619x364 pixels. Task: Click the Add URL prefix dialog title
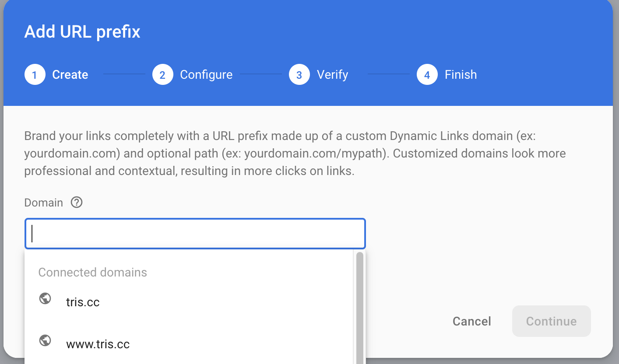click(82, 31)
